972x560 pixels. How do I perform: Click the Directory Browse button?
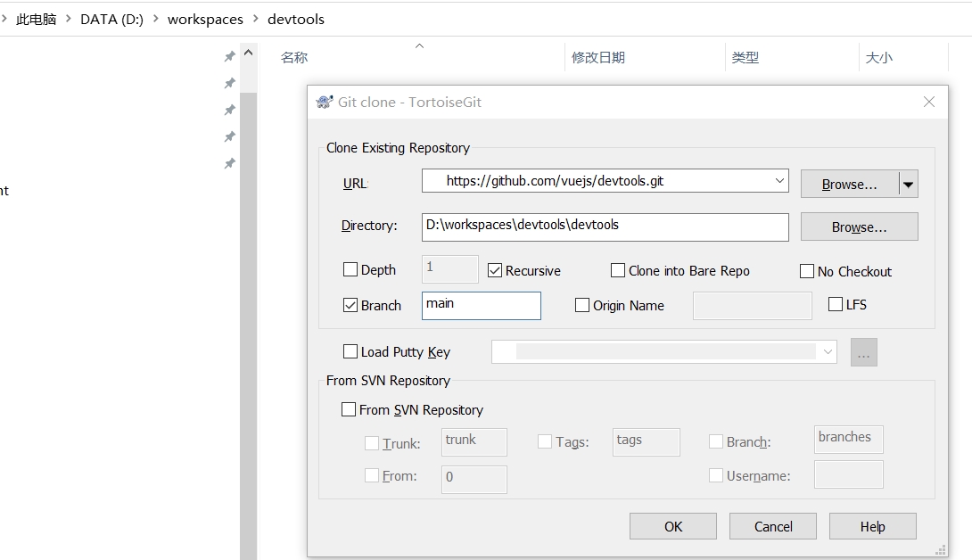[859, 227]
